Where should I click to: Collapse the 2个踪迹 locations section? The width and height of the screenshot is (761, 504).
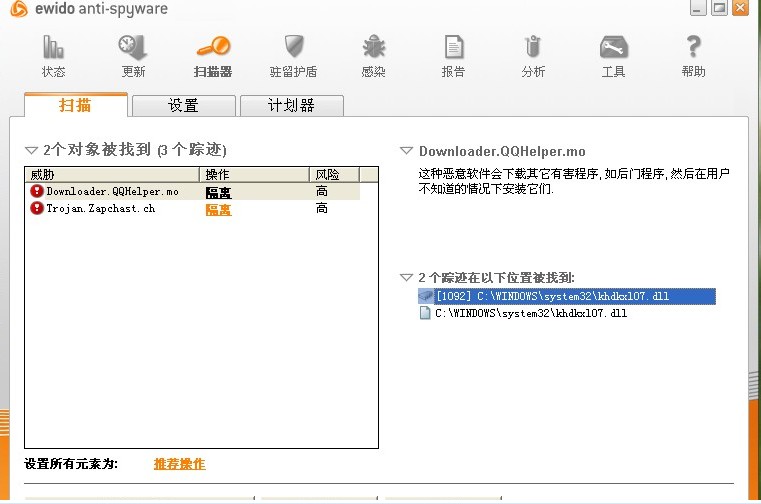tap(406, 277)
